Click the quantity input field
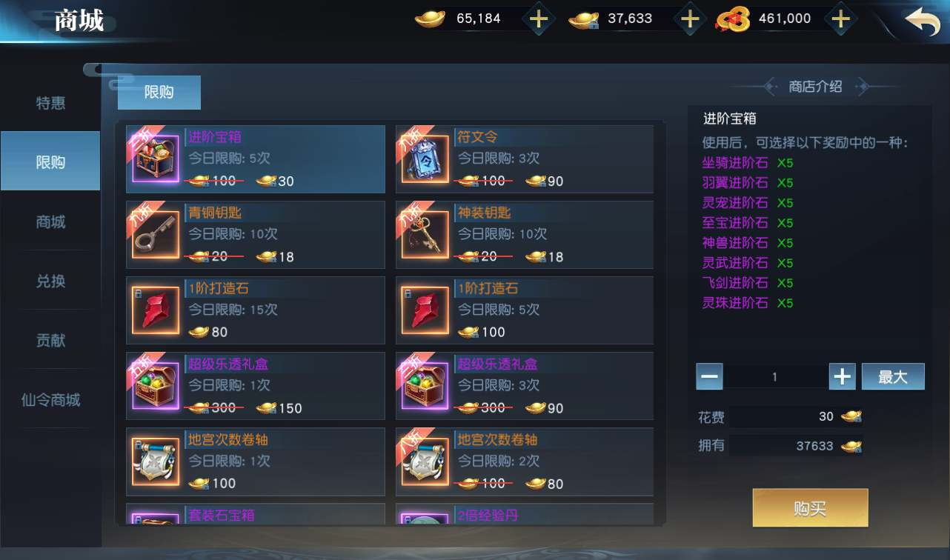Screen dimensions: 950x560 point(775,376)
